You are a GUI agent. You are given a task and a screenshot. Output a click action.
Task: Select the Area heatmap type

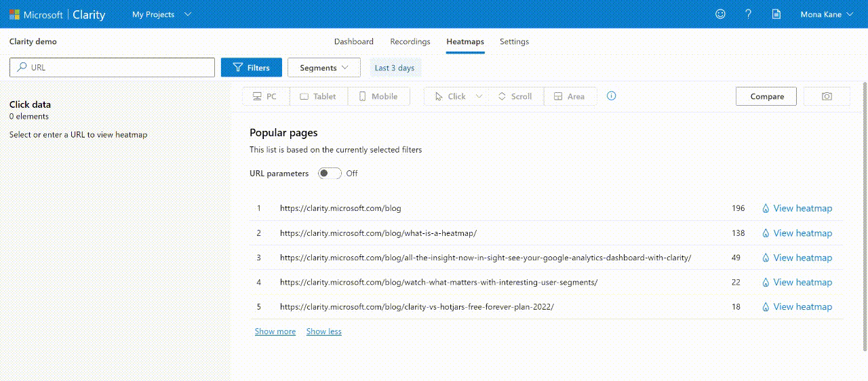click(569, 96)
